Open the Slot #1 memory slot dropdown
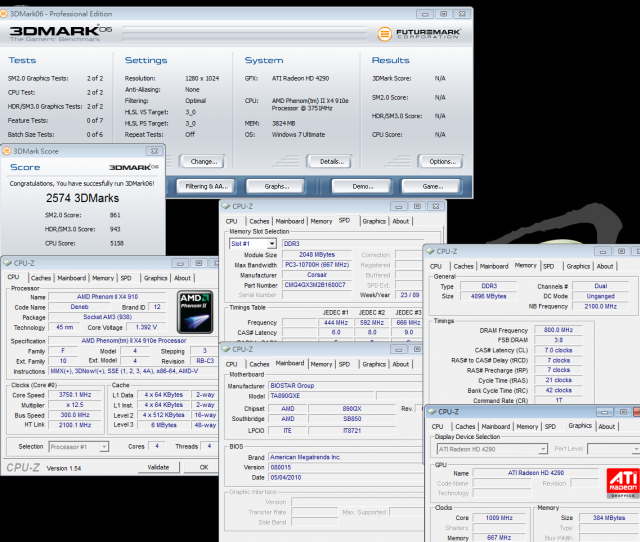 pyautogui.click(x=272, y=244)
